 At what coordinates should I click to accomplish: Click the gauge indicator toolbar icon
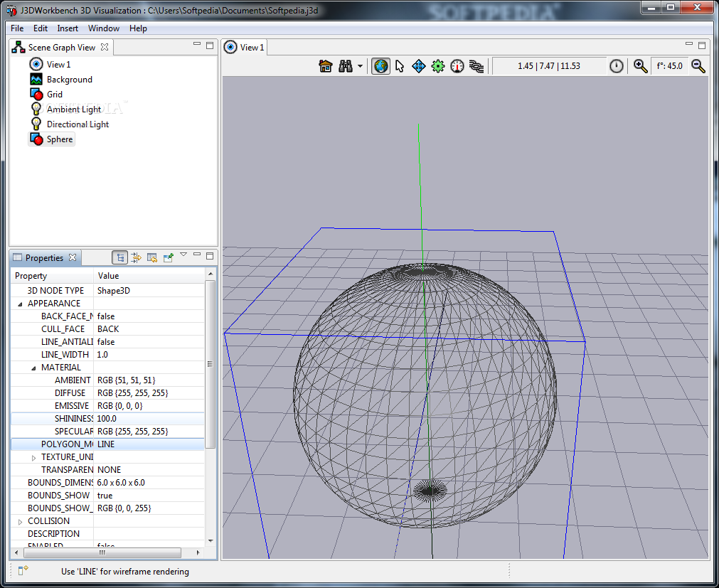pos(457,66)
